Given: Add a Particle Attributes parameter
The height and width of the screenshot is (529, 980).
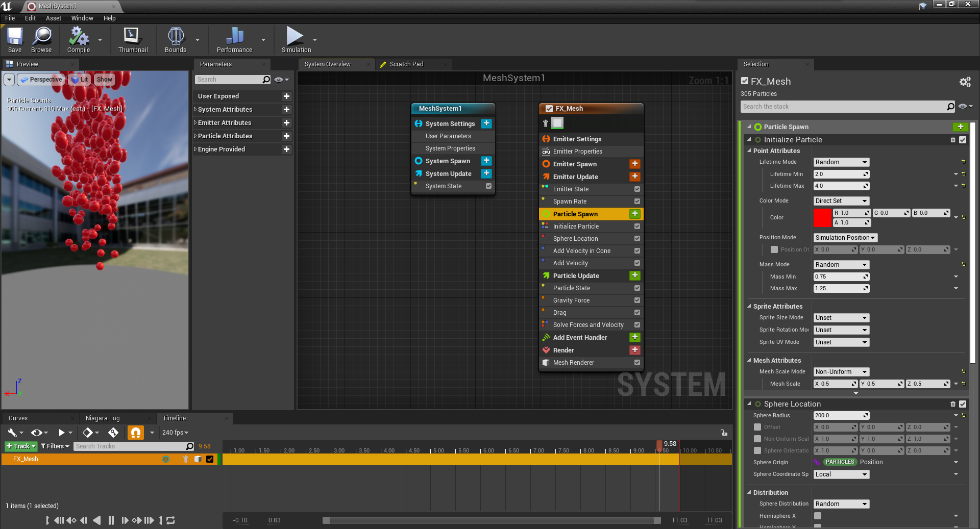Looking at the screenshot, I should (286, 136).
